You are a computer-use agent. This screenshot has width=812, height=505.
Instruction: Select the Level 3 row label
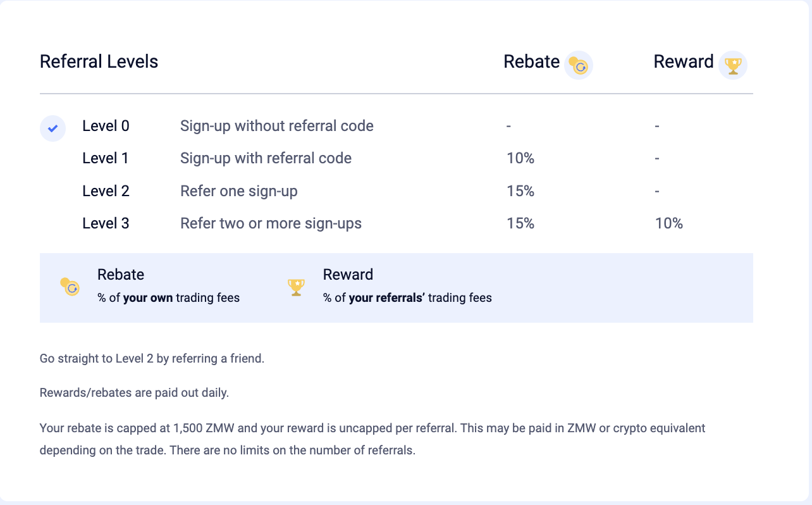click(106, 223)
